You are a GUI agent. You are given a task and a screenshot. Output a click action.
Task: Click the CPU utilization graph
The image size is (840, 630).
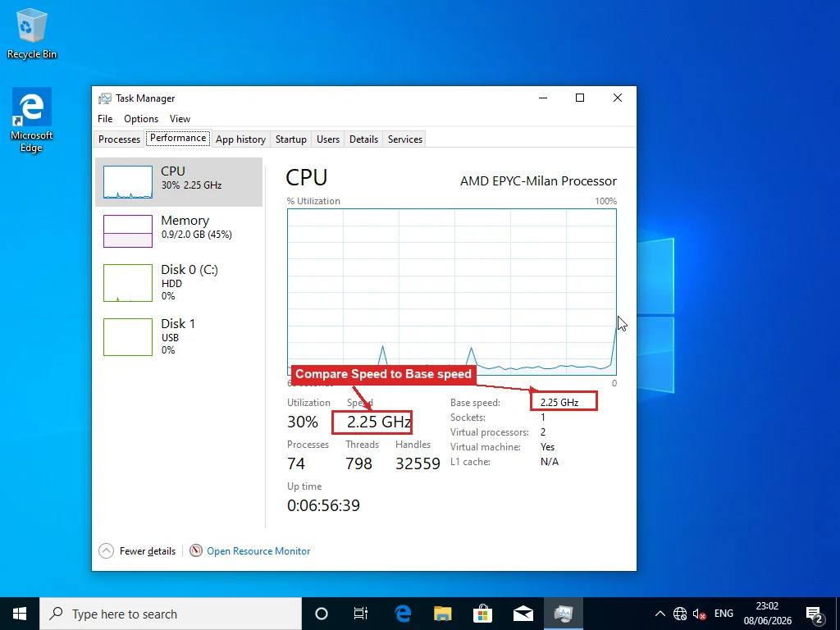[452, 292]
